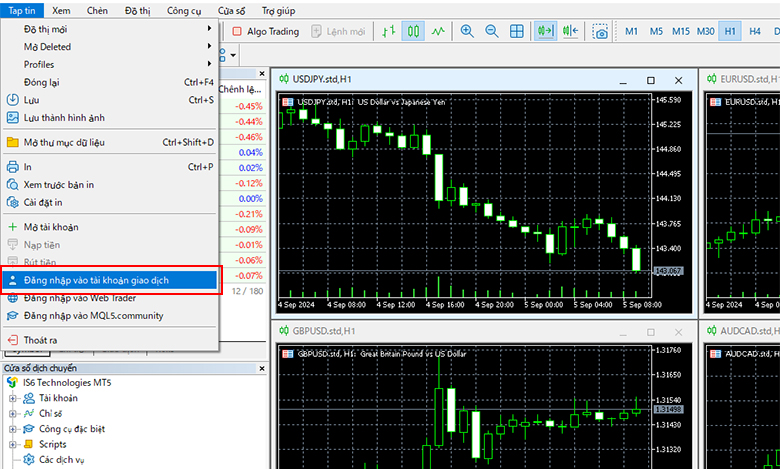The image size is (780, 469).
Task: Expand Profiles submenu
Action: click(x=110, y=64)
